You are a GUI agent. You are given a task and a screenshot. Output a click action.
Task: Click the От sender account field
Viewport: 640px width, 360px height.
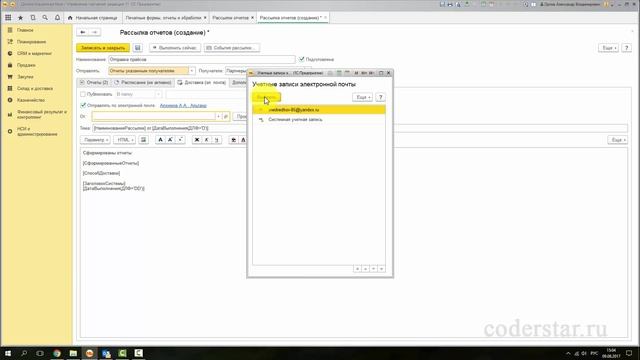(154, 116)
